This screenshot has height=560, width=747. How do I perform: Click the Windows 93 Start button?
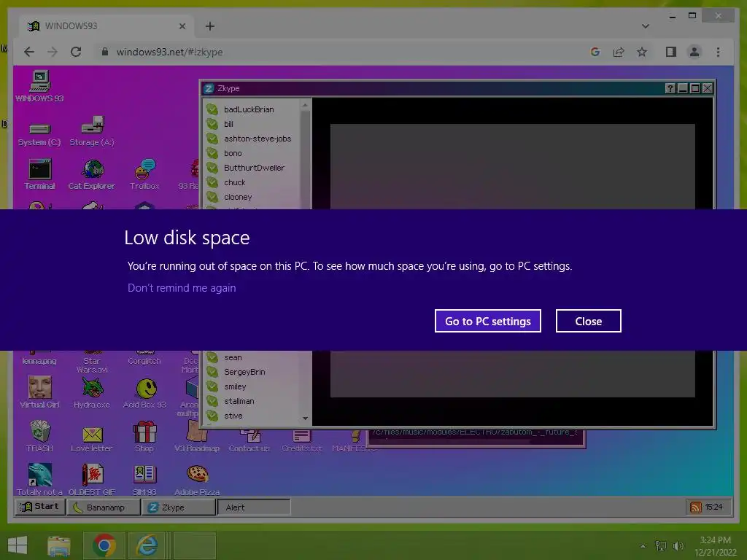point(39,507)
